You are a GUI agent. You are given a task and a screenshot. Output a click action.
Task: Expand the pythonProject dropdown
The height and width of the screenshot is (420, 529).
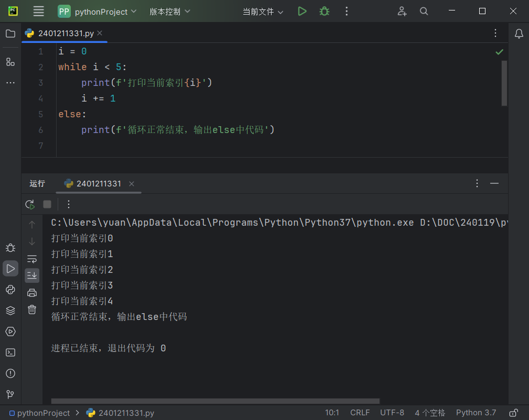pos(98,12)
